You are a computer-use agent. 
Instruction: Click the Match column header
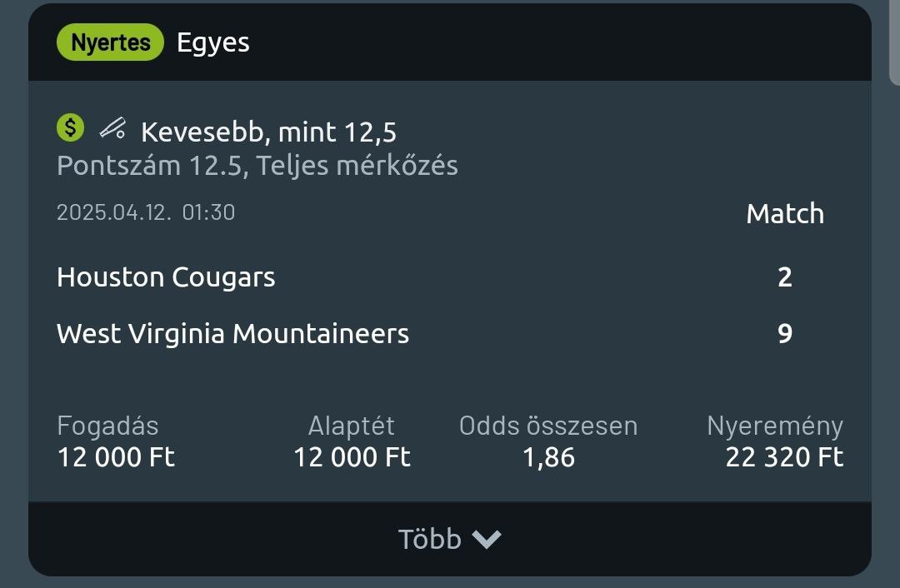785,214
